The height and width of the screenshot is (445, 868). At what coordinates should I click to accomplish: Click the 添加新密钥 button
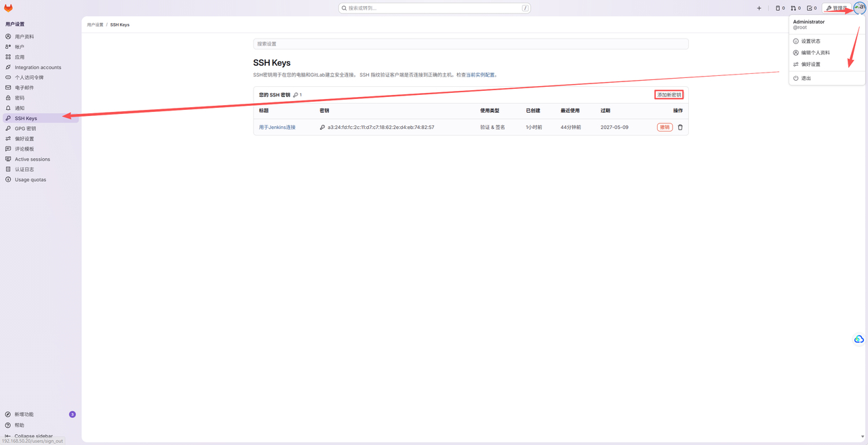click(x=669, y=95)
